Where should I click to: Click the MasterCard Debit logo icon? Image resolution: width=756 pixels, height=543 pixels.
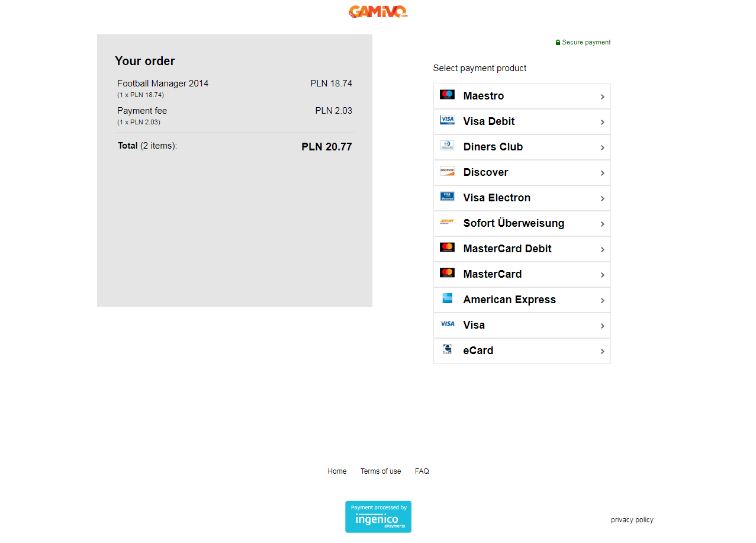447,248
